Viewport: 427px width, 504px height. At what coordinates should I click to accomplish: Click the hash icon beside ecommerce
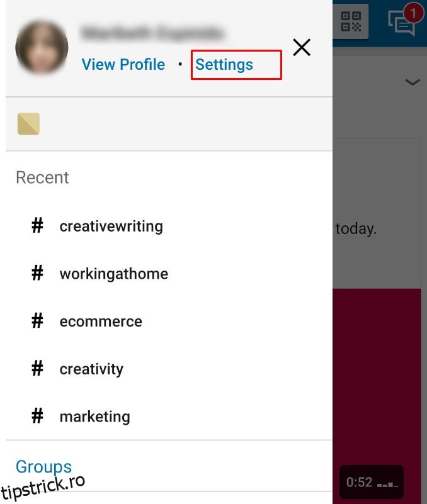coord(38,321)
